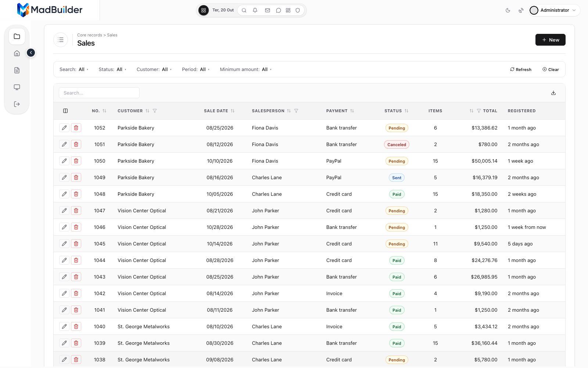Click the table Search input field

coord(99,93)
